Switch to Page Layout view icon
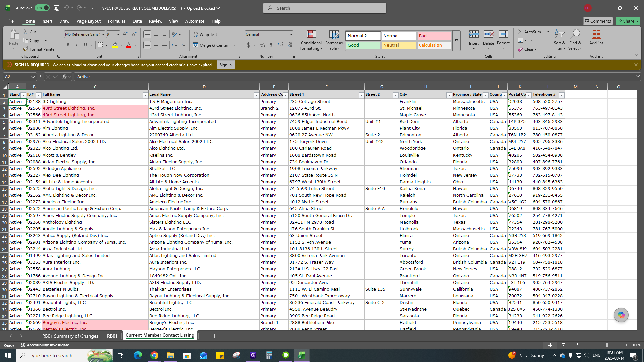644x362 pixels. coord(563,345)
